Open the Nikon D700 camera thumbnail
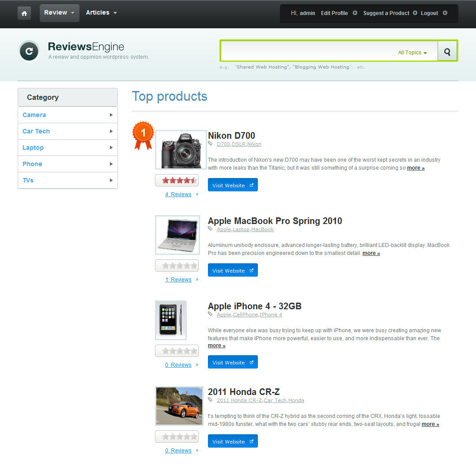 click(181, 150)
